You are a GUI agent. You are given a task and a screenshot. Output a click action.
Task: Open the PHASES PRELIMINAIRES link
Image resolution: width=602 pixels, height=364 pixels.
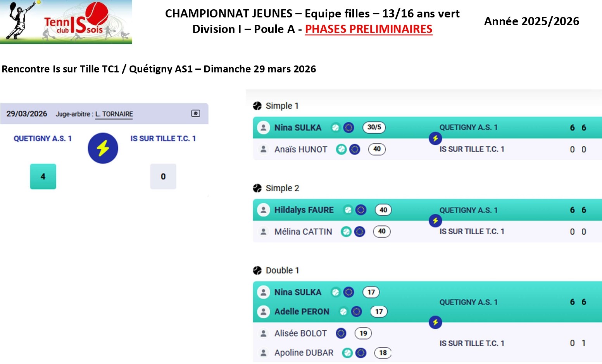pos(368,29)
